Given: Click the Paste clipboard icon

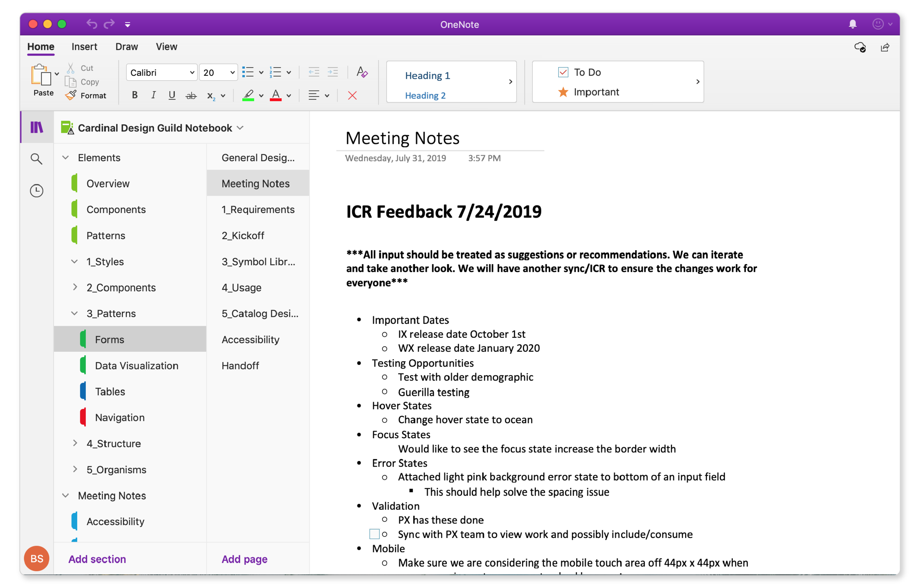Looking at the screenshot, I should click(40, 77).
